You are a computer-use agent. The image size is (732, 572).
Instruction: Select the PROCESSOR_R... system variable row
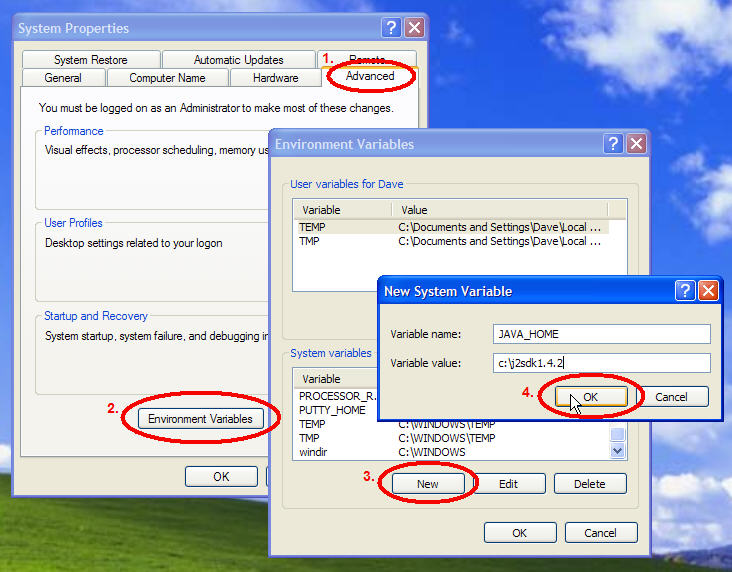point(336,396)
